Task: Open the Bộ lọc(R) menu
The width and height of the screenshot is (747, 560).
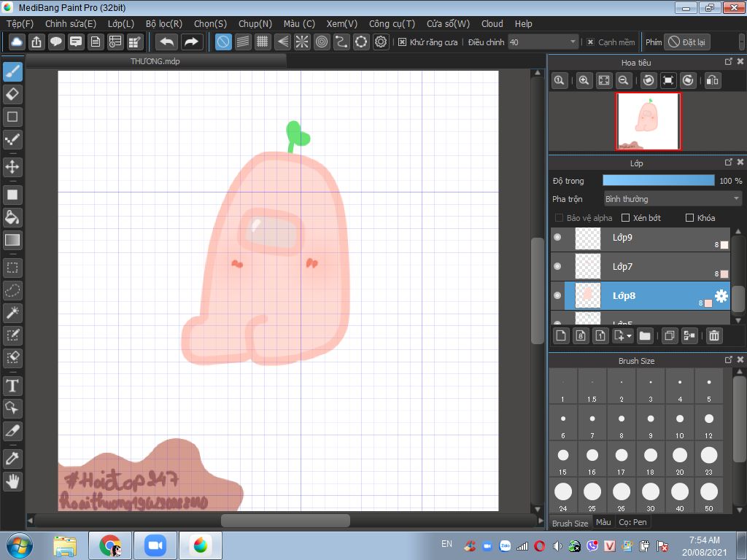Action: point(163,24)
